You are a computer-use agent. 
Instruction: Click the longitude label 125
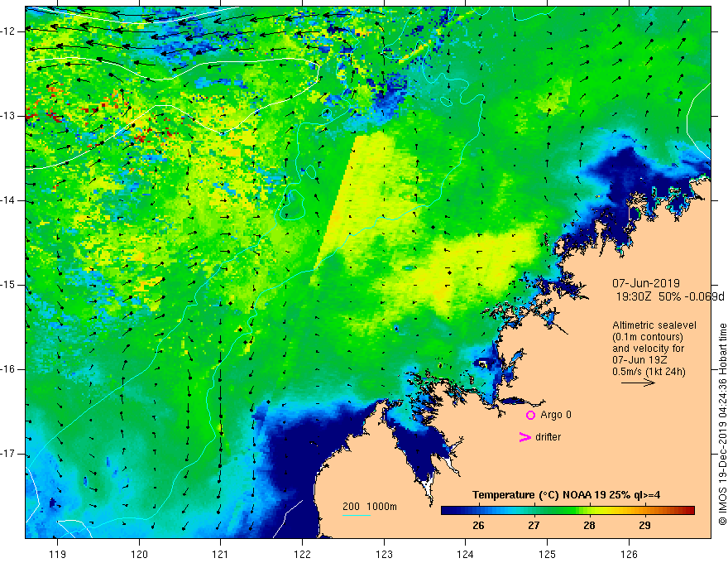tap(548, 554)
